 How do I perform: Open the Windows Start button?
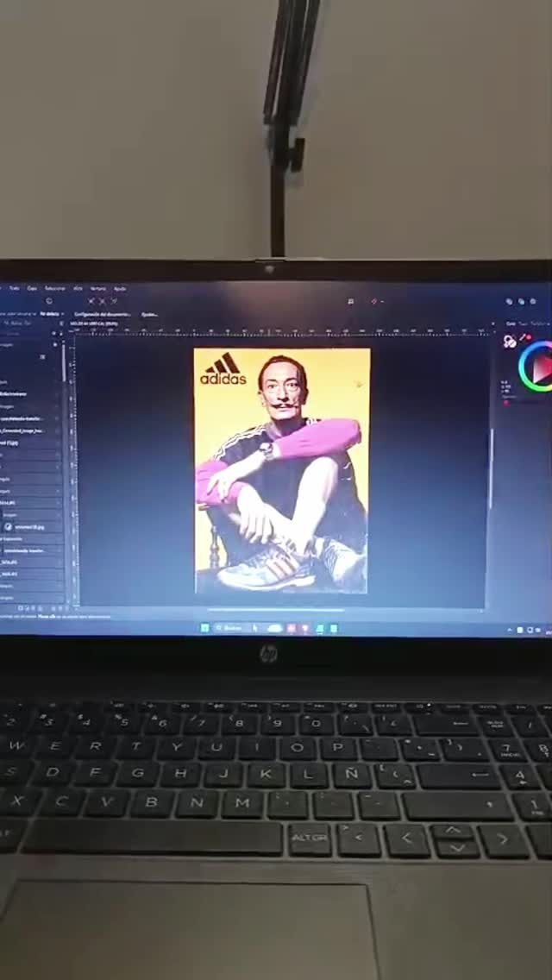(204, 628)
